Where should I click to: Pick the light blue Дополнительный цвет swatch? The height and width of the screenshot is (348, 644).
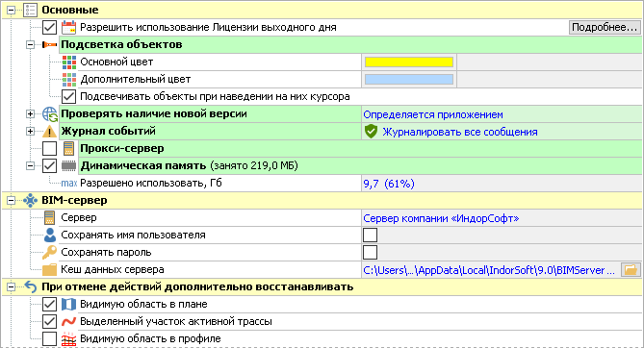(409, 79)
